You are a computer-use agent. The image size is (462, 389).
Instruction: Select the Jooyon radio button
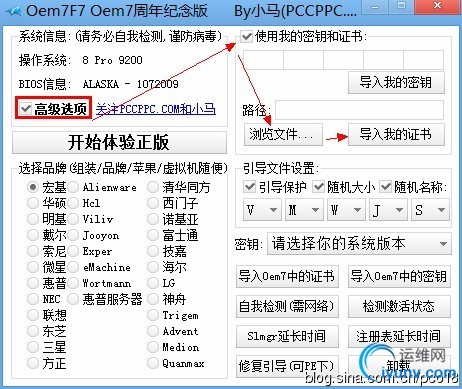tap(73, 235)
